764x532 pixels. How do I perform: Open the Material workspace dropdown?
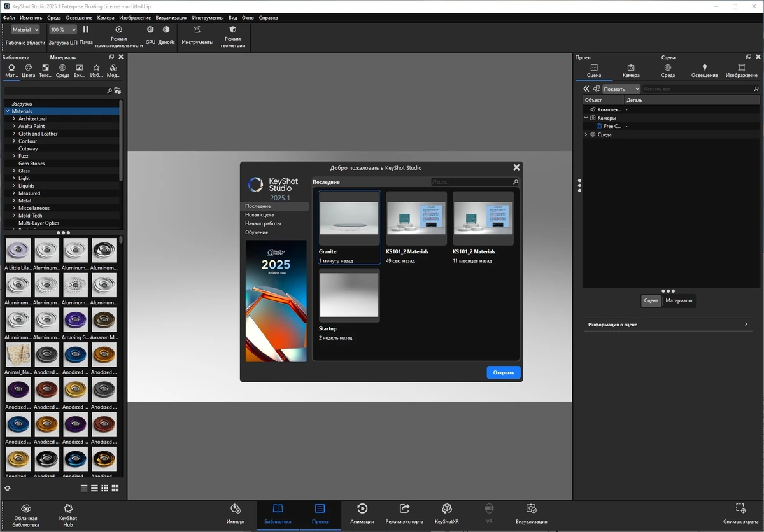click(25, 30)
